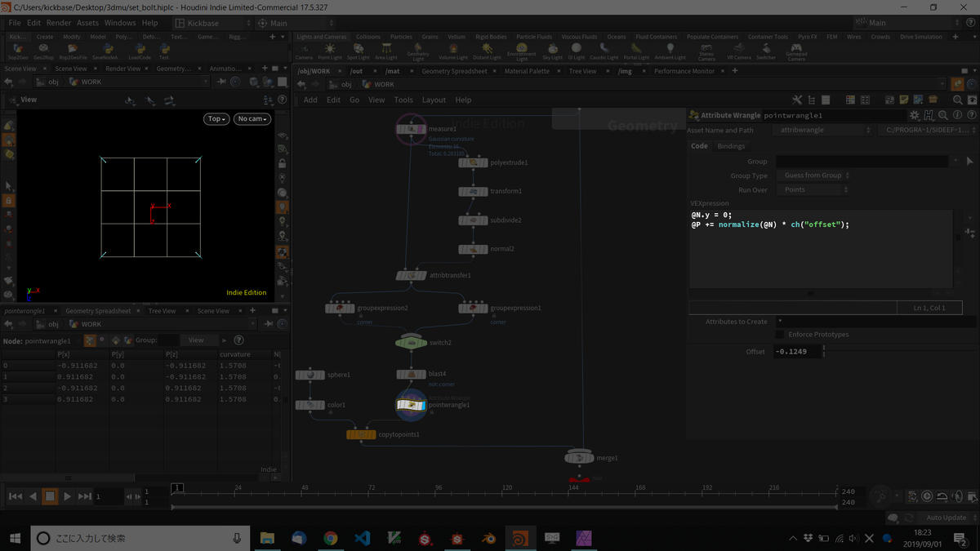Select the copytopoints1 node
The height and width of the screenshot is (551, 980).
tap(361, 434)
